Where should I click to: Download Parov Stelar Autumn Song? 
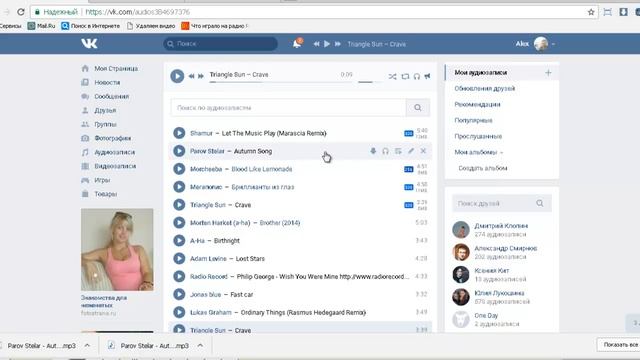click(373, 151)
